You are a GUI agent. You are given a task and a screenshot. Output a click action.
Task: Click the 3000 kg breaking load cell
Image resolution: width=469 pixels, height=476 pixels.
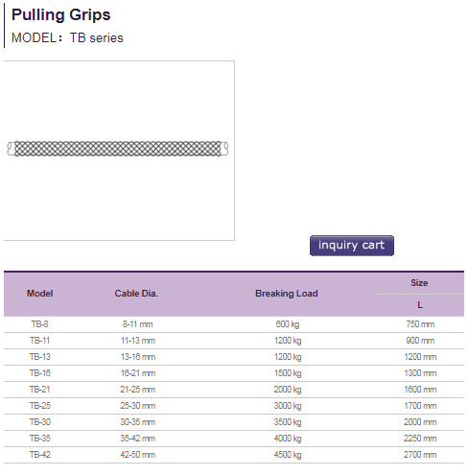pyautogui.click(x=288, y=406)
